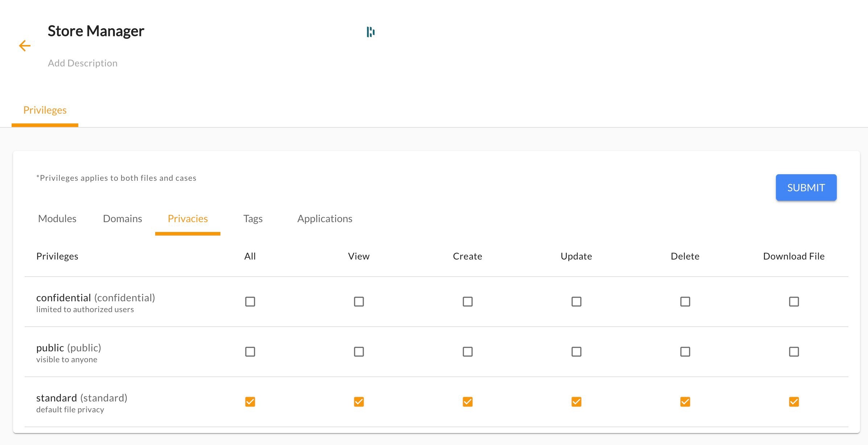The image size is (868, 445).
Task: Click the teal logo icon at top
Action: (371, 32)
